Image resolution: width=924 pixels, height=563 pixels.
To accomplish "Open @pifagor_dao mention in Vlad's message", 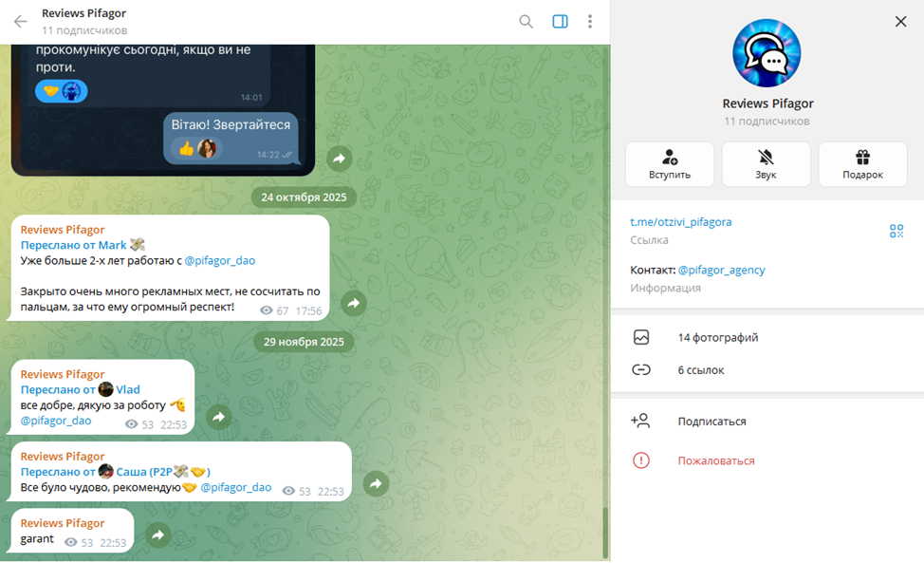I will [x=56, y=421].
